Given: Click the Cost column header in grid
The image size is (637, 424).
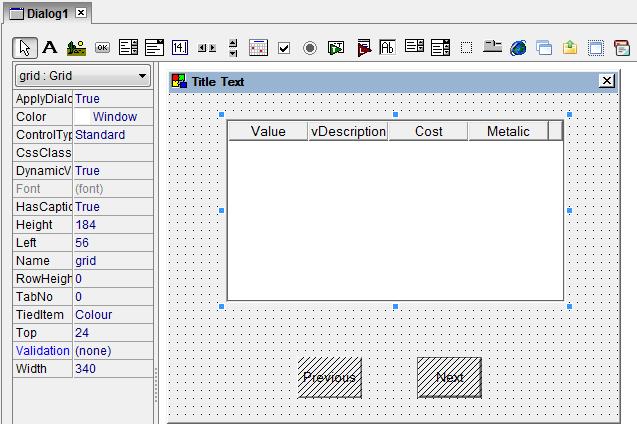Looking at the screenshot, I should coord(428,131).
